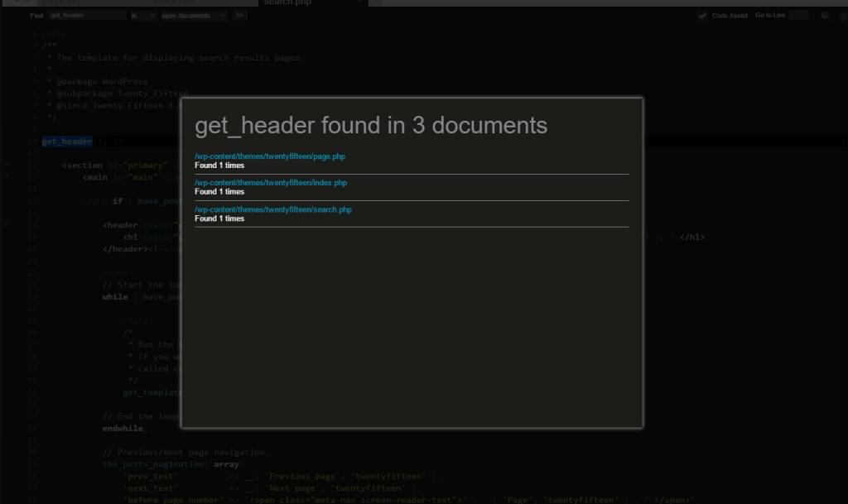Collapse the section code fold marker
This screenshot has width=848, height=504.
(7, 166)
